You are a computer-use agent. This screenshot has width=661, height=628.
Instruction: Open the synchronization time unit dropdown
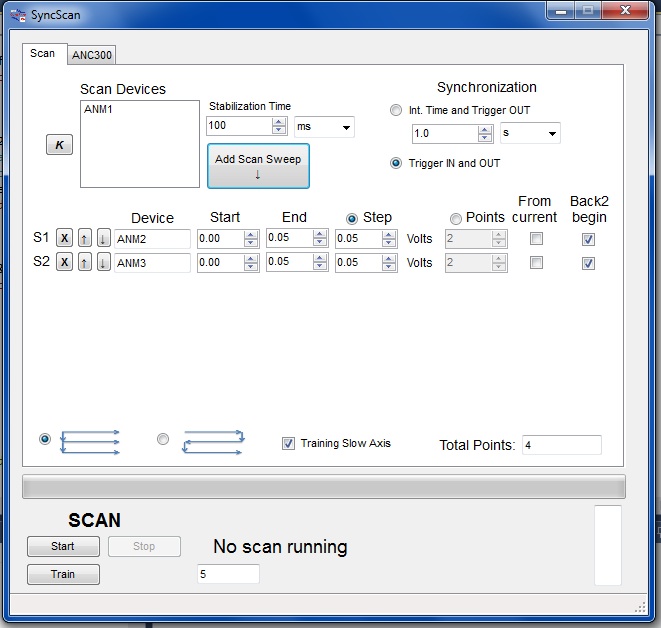point(530,133)
